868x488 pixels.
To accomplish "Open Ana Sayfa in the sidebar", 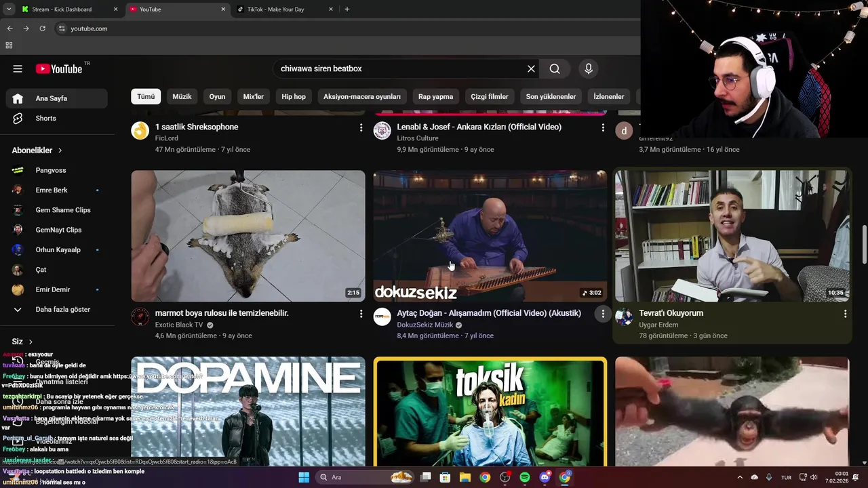I will point(57,98).
